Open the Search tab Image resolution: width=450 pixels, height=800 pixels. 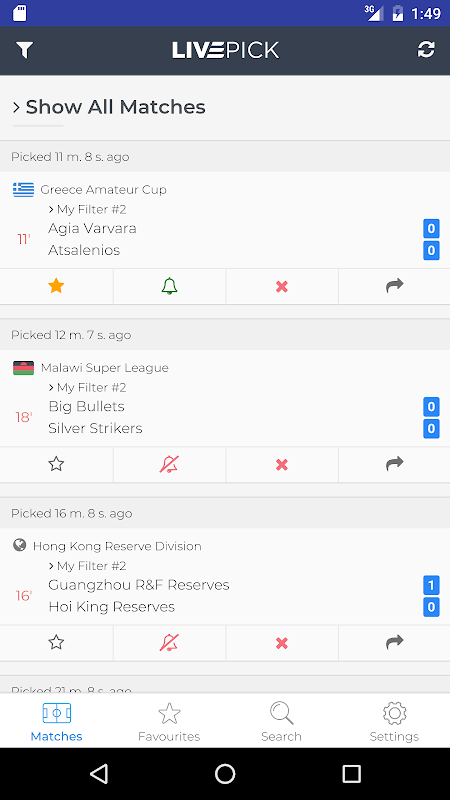pyautogui.click(x=281, y=721)
